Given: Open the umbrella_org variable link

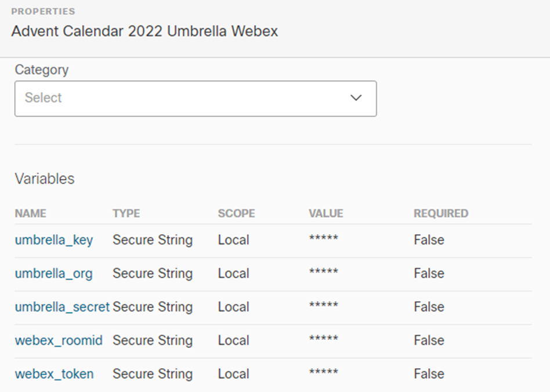Looking at the screenshot, I should tap(53, 274).
